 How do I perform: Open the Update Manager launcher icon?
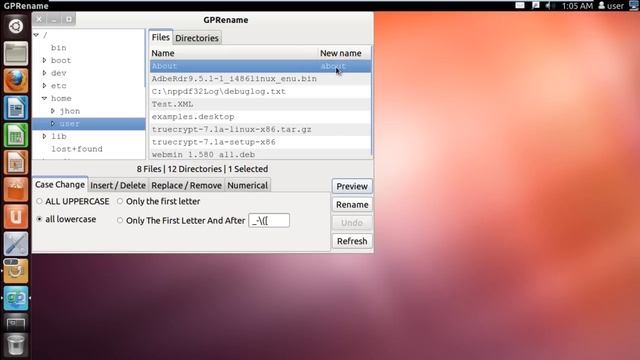point(16,271)
